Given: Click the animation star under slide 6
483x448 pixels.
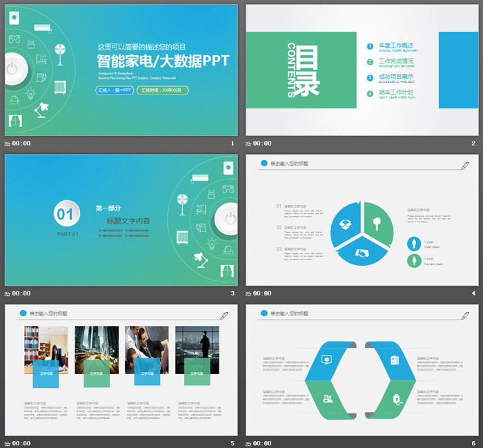Looking at the screenshot, I should [x=248, y=444].
